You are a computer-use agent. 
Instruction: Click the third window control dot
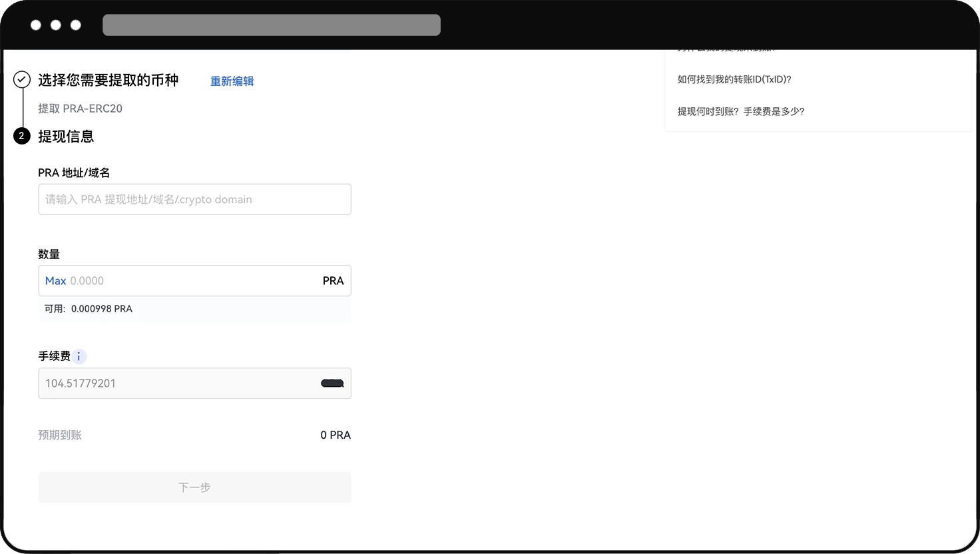76,25
